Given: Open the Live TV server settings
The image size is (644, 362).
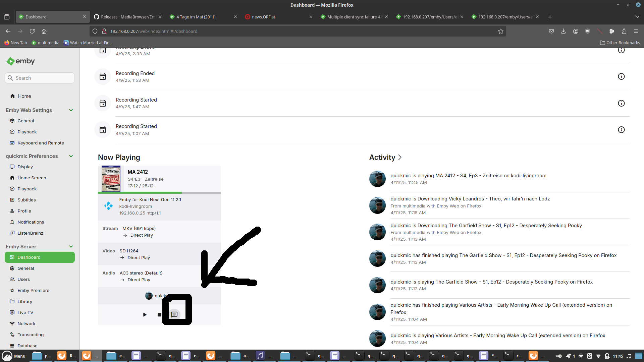Looking at the screenshot, I should click(x=25, y=312).
